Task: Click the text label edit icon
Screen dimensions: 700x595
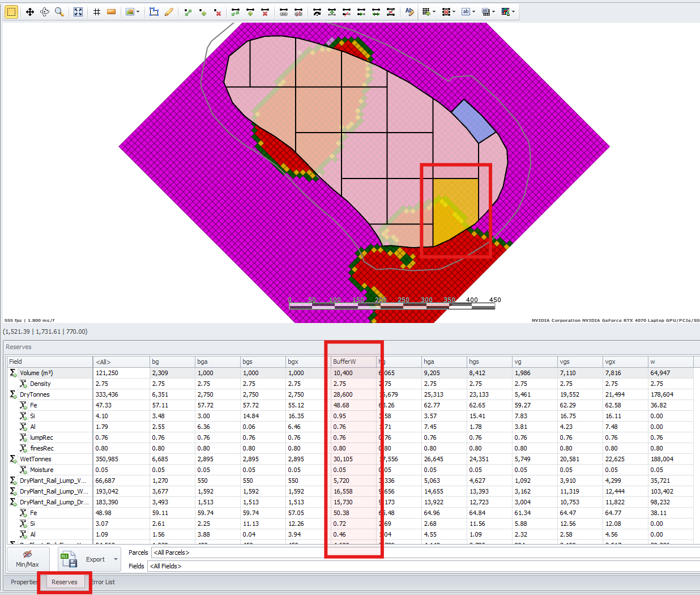Action: [x=409, y=12]
